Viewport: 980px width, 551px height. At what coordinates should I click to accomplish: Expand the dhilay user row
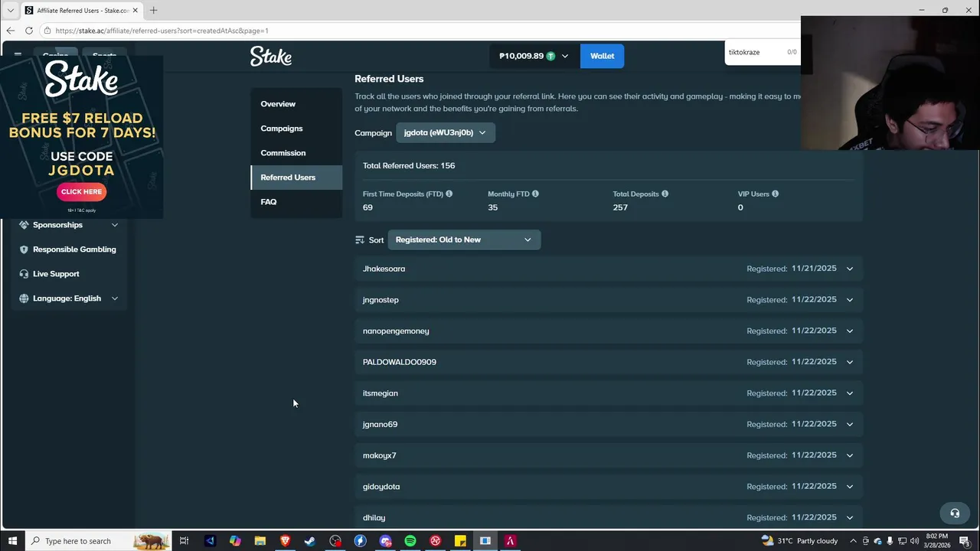coord(609,517)
